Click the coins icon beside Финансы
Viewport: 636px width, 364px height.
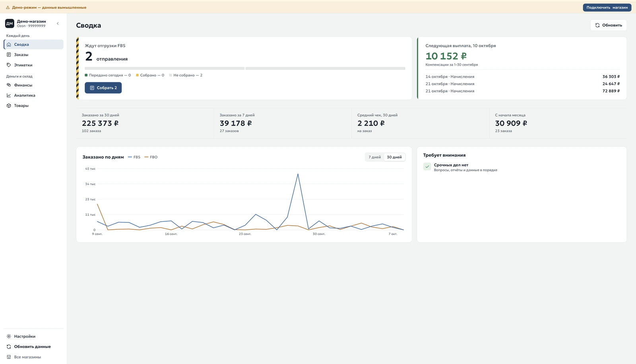point(9,85)
